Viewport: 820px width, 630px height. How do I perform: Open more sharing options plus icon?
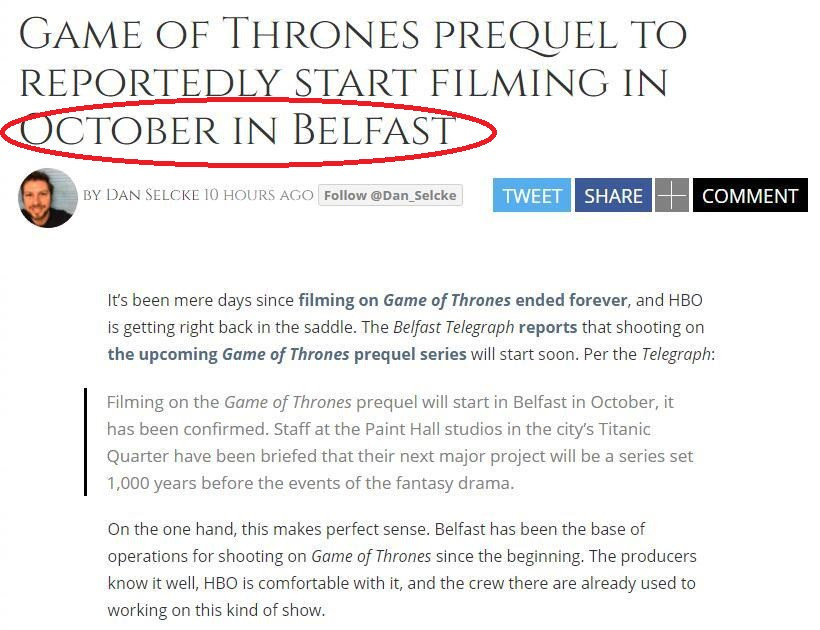pyautogui.click(x=671, y=195)
